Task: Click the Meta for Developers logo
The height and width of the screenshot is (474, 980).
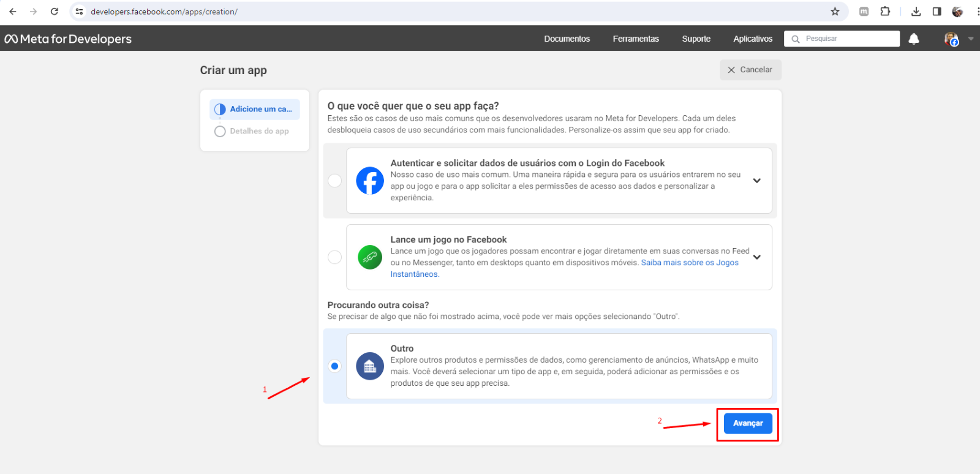Action: [68, 39]
